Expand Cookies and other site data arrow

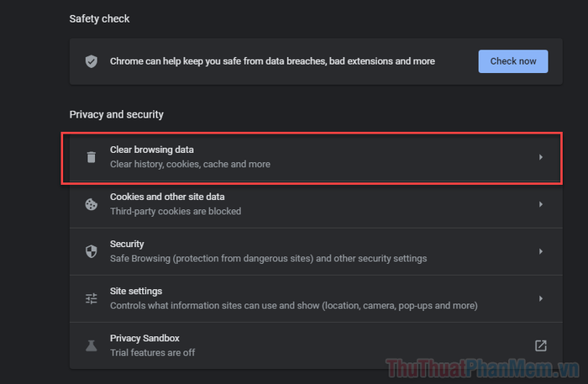tap(540, 204)
